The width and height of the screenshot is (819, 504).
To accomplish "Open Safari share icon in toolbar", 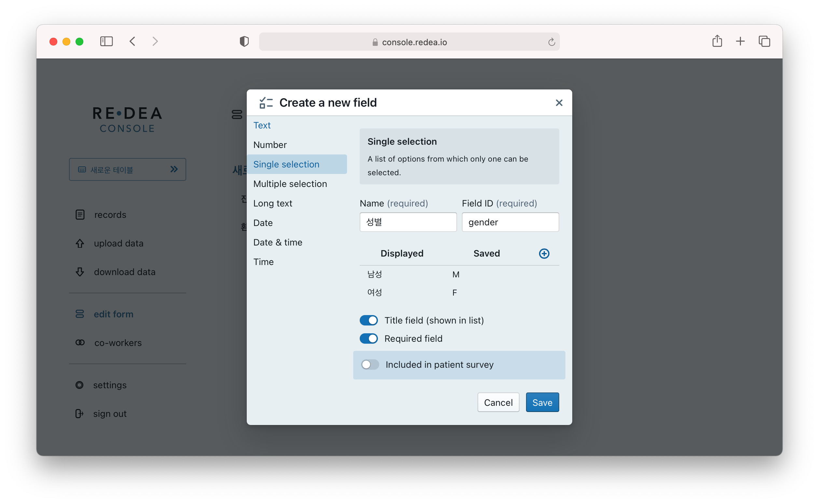I will [x=717, y=41].
